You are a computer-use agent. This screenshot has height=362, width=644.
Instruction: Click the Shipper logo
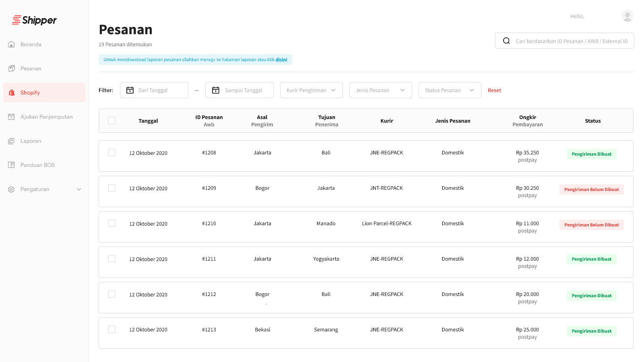34,20
